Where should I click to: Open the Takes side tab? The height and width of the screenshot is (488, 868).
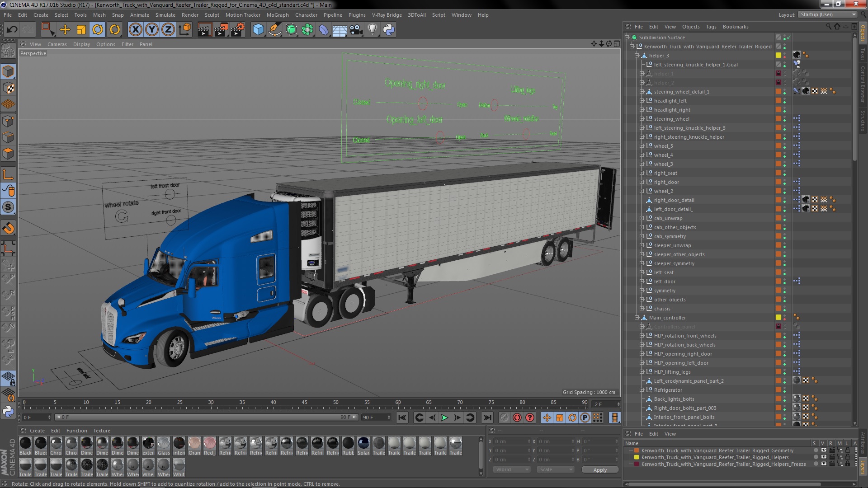coord(863,54)
